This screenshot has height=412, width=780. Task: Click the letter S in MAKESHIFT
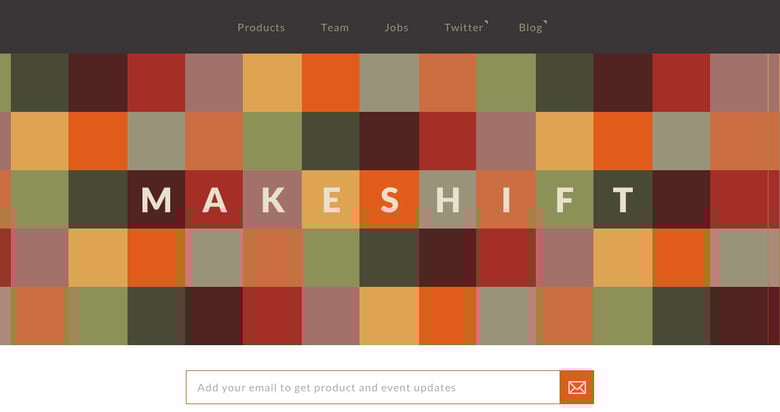(390, 200)
